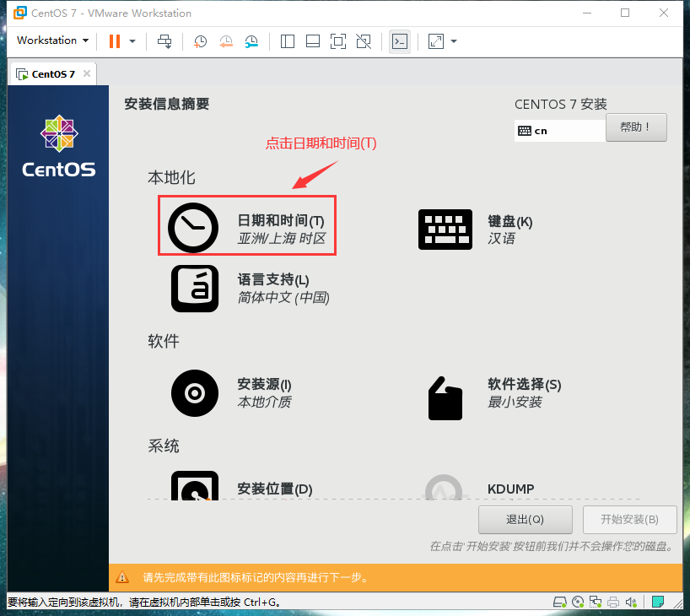Image resolution: width=690 pixels, height=616 pixels.
Task: Click the printer status icon
Action: pyautogui.click(x=612, y=602)
